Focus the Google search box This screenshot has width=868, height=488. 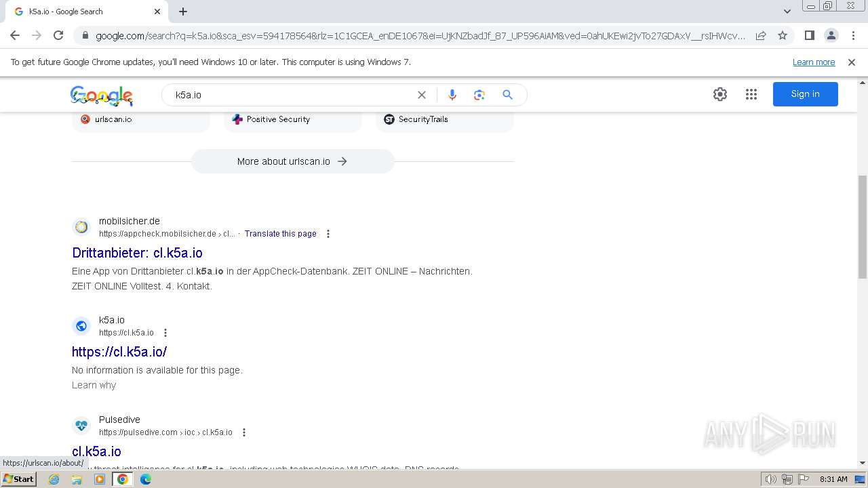pos(292,95)
